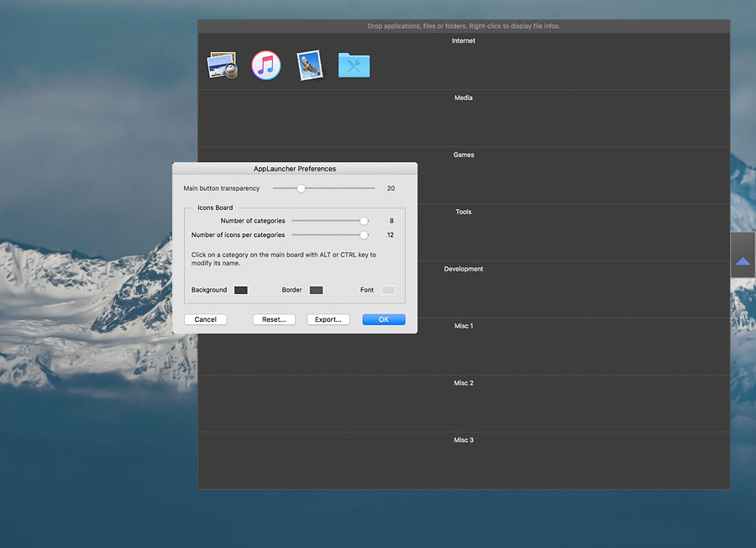Click the AppLauncher Preferences title bar
The width and height of the screenshot is (756, 548).
(295, 169)
